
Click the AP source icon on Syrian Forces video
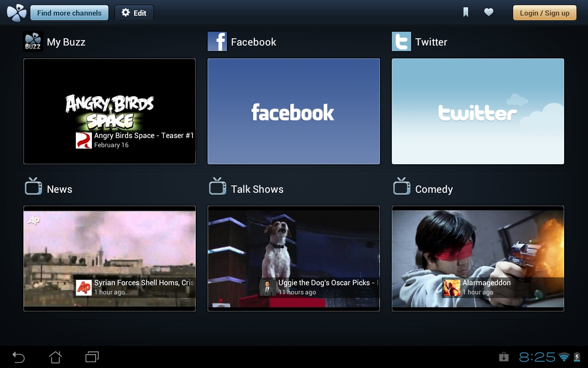point(84,287)
